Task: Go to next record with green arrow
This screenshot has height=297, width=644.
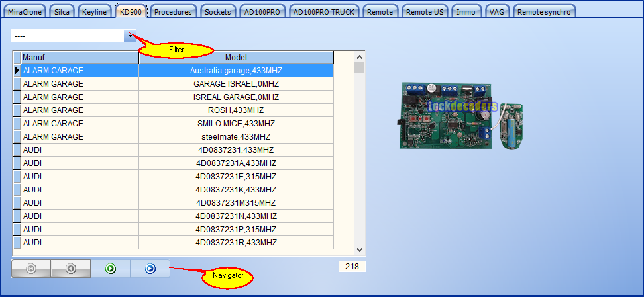Action: click(x=111, y=269)
